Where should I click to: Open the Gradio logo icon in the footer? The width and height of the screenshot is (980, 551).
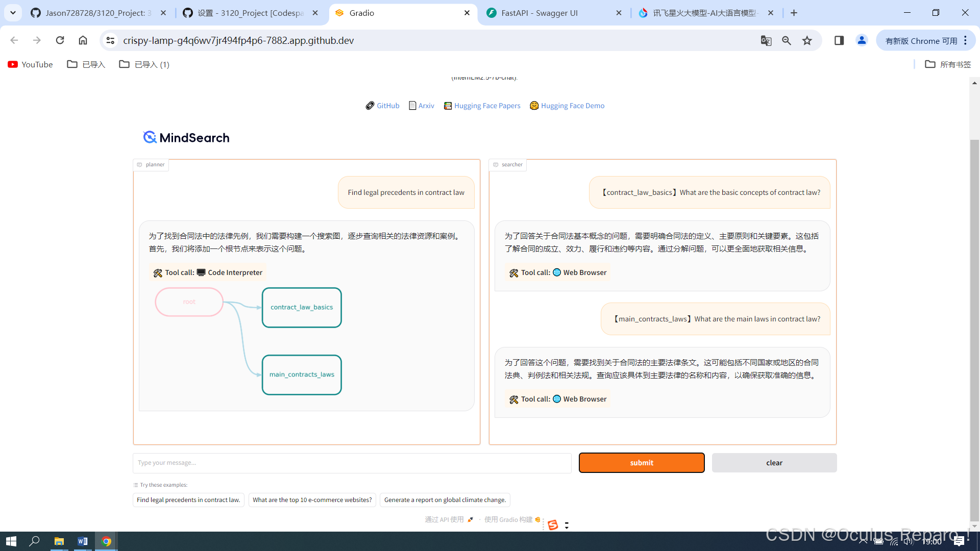click(537, 519)
